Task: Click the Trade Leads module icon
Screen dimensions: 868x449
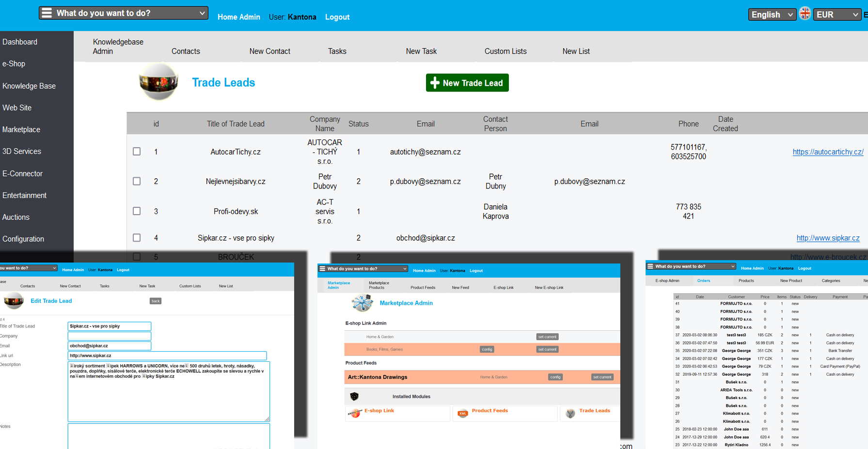Action: [x=570, y=413]
